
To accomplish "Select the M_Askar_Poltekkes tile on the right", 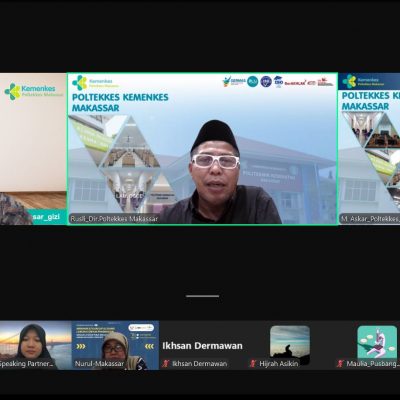I will [x=369, y=149].
